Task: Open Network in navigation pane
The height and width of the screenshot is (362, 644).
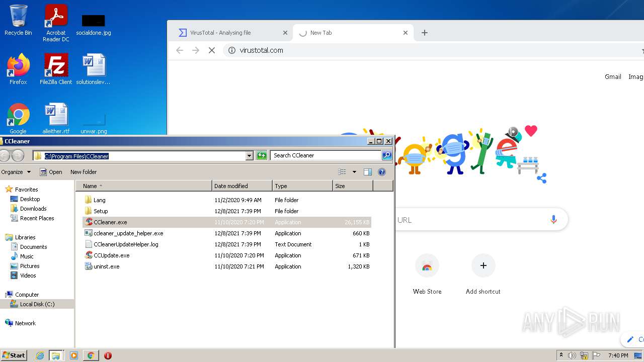Action: click(x=21, y=323)
